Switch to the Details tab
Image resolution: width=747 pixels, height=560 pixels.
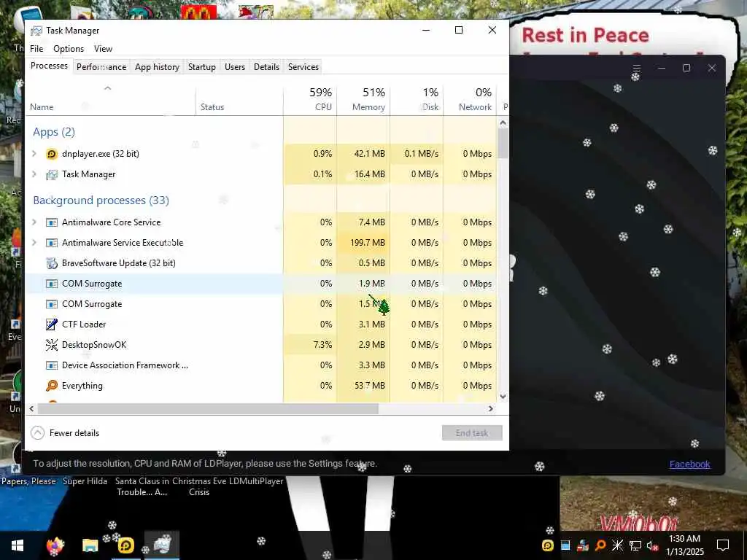pos(267,67)
